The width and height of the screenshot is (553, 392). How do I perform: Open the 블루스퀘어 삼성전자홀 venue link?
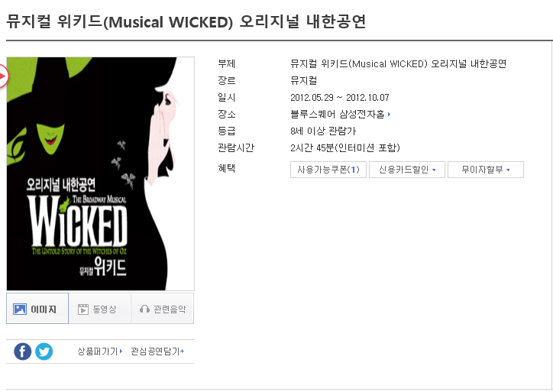pyautogui.click(x=337, y=114)
